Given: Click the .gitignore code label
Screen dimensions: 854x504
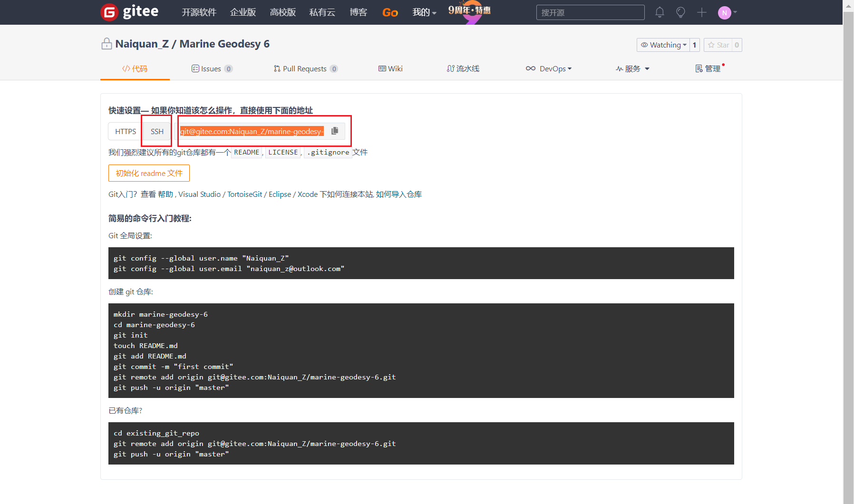Looking at the screenshot, I should (328, 152).
